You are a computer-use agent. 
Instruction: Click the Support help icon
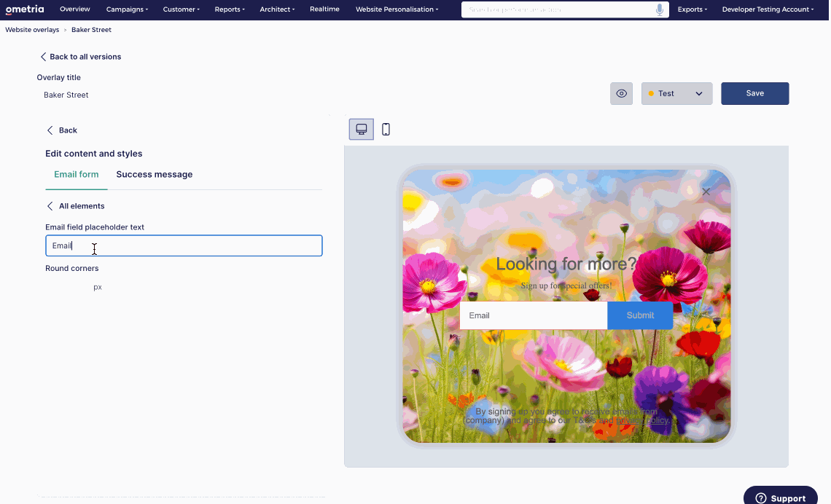click(x=761, y=498)
